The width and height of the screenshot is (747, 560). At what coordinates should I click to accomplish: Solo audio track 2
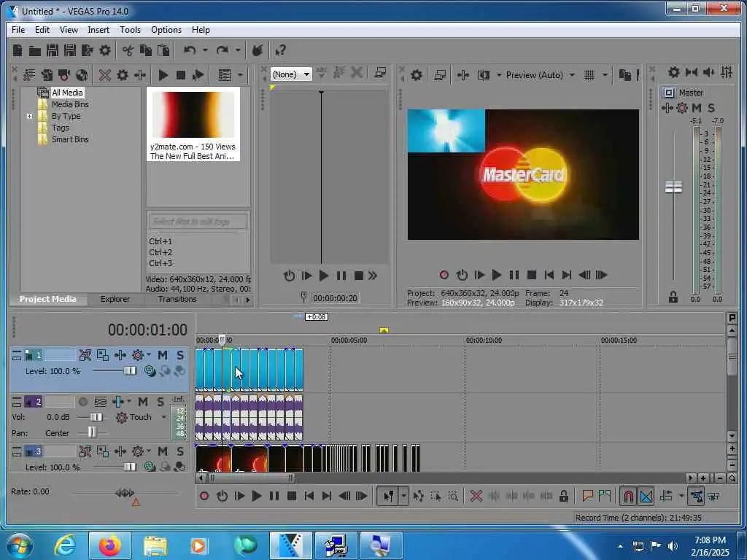point(160,402)
